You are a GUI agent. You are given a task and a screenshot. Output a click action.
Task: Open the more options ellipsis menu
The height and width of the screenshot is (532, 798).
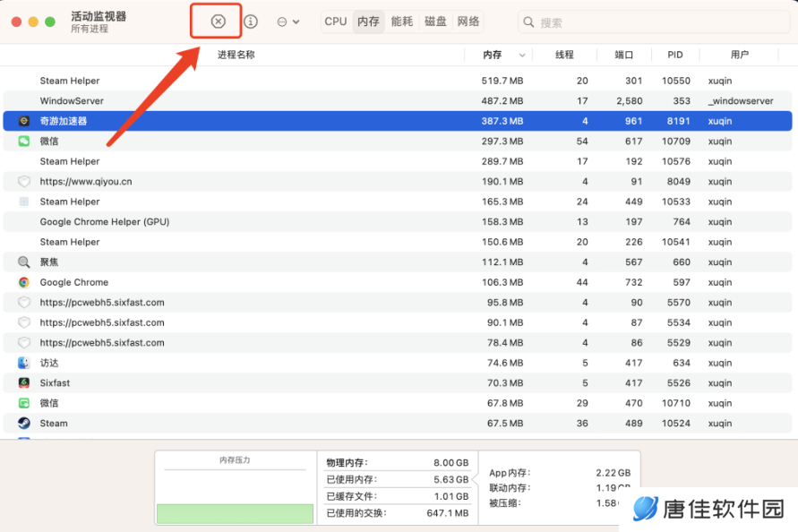point(288,21)
